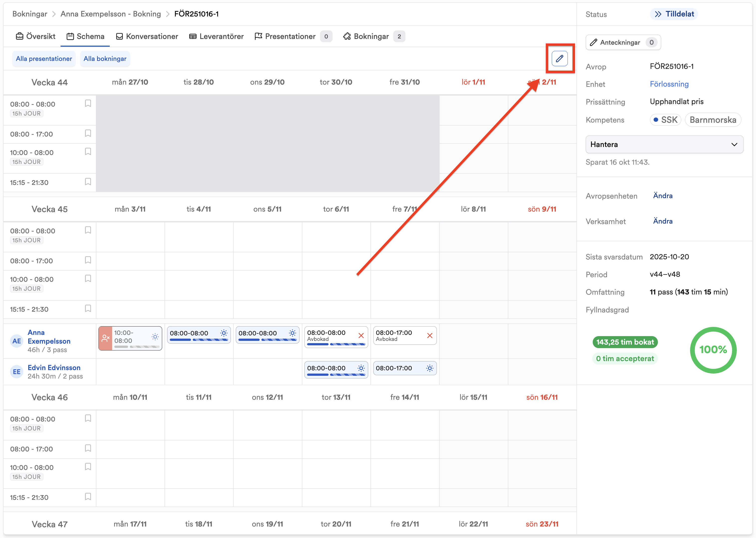Open Anteckningar notes button
Image resolution: width=756 pixels, height=538 pixels.
coord(623,42)
